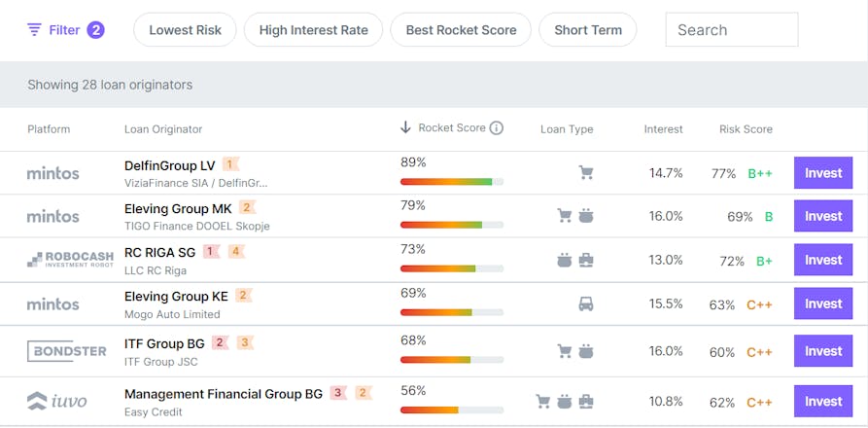Click the shopping cart icon in DelfinGroup row
The height and width of the screenshot is (428, 868).
586,173
